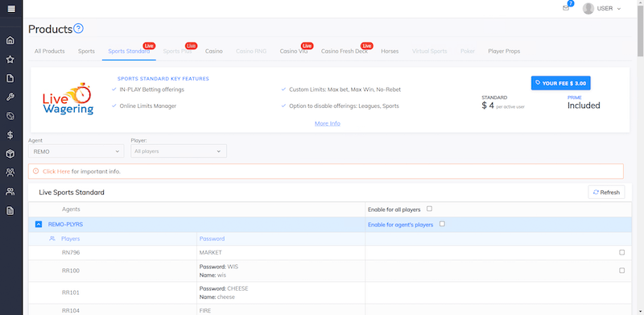Click the Enable for agent's players link

point(400,225)
